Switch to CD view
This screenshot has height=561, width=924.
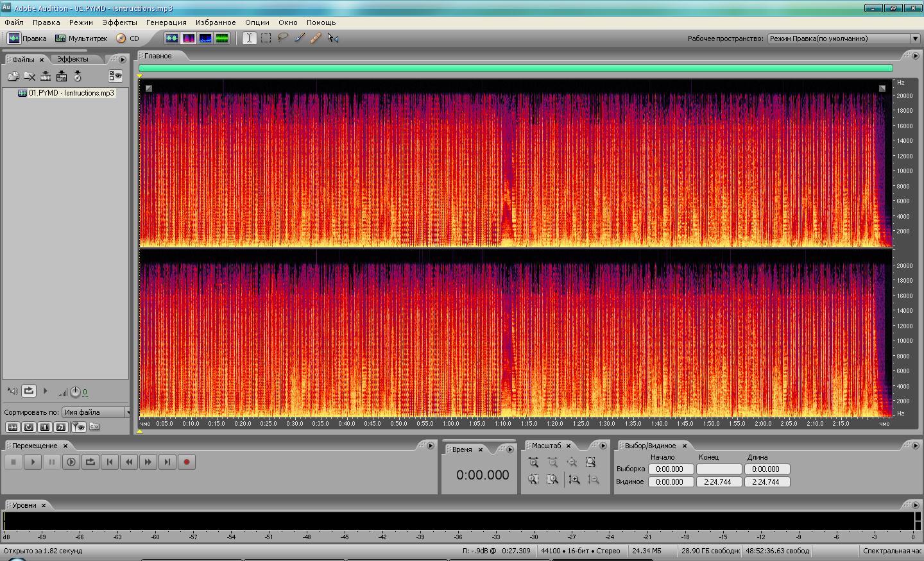[128, 38]
